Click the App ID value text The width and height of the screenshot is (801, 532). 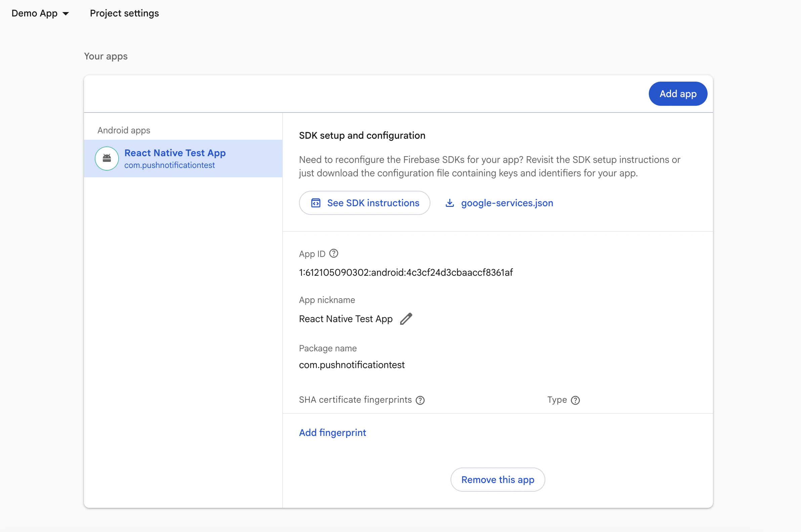(x=406, y=272)
